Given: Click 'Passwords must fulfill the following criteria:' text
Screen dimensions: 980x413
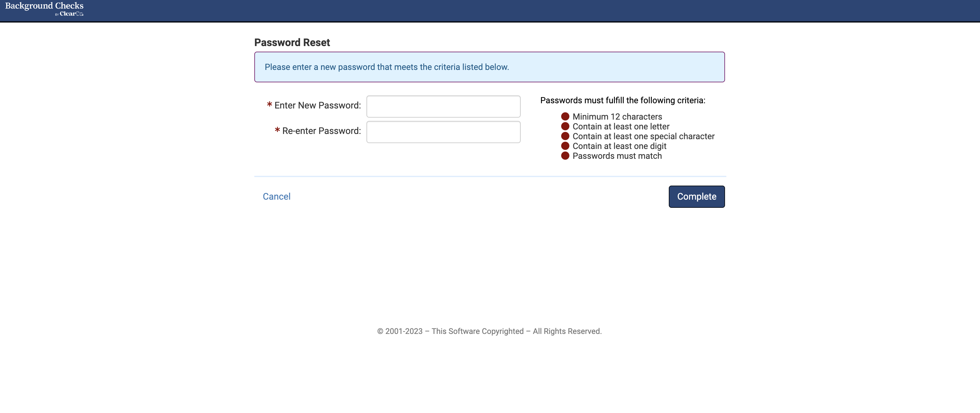Looking at the screenshot, I should pos(623,100).
